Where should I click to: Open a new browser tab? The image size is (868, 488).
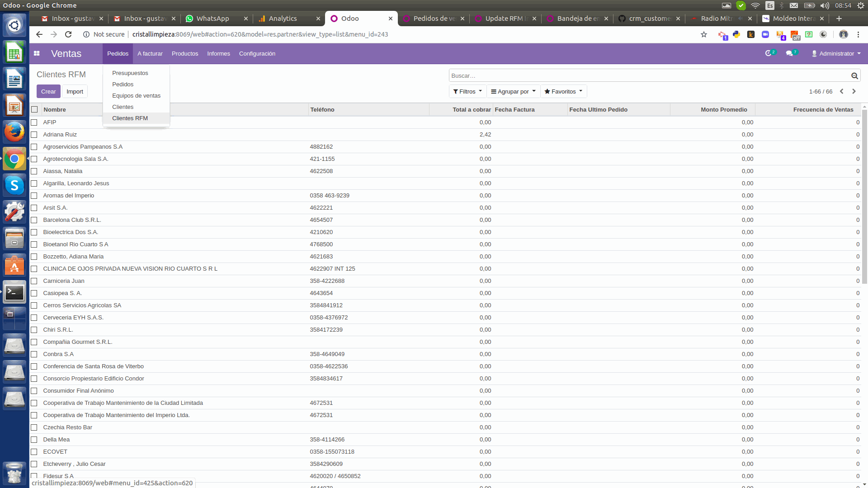point(839,19)
